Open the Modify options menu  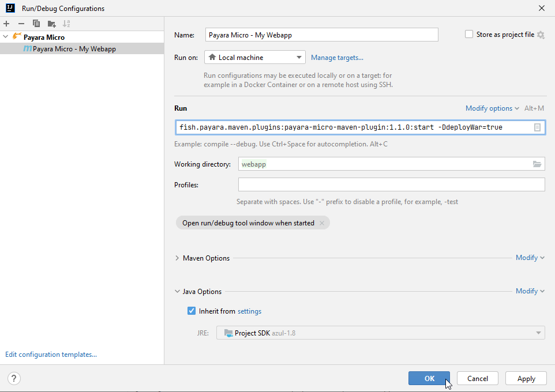[489, 108]
